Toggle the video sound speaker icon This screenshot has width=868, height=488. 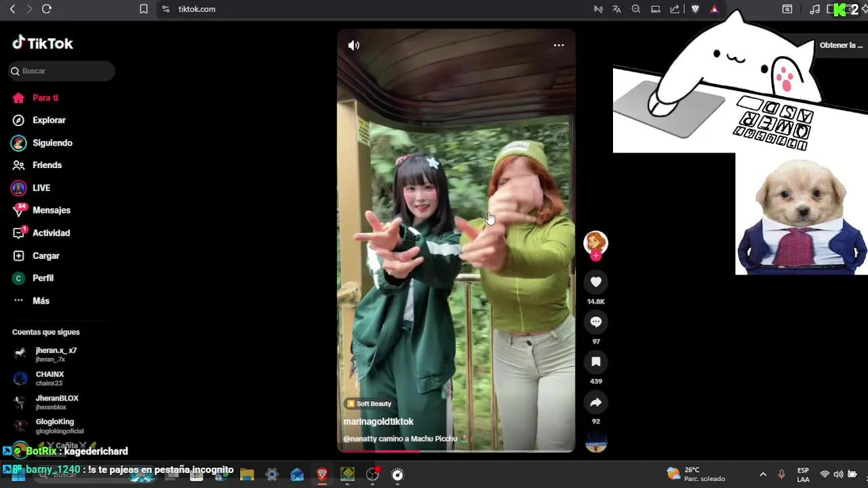pyautogui.click(x=353, y=45)
